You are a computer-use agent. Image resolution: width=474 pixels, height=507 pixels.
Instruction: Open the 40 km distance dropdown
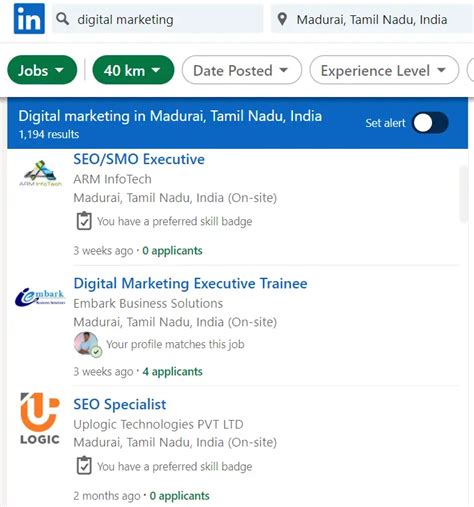133,70
